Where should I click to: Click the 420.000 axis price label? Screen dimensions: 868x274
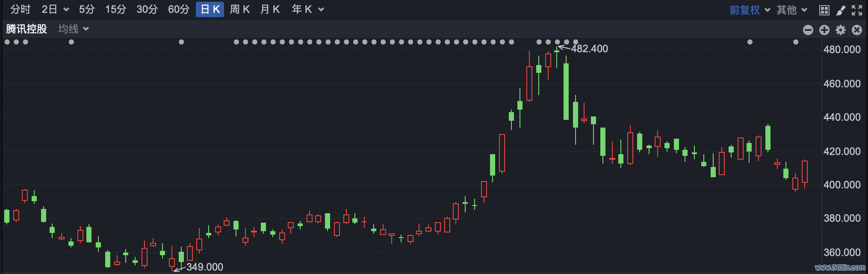pos(842,152)
